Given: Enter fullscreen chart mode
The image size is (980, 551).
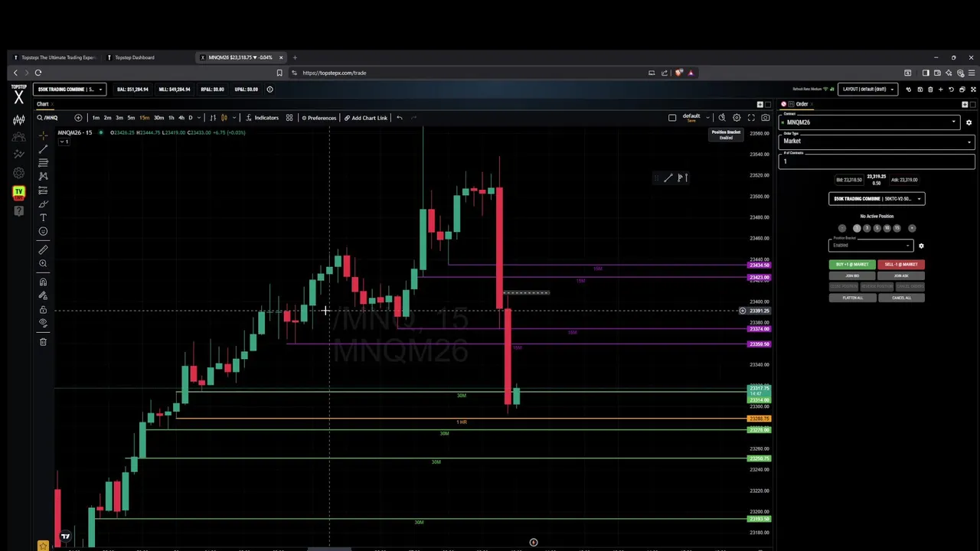Looking at the screenshot, I should (x=751, y=118).
